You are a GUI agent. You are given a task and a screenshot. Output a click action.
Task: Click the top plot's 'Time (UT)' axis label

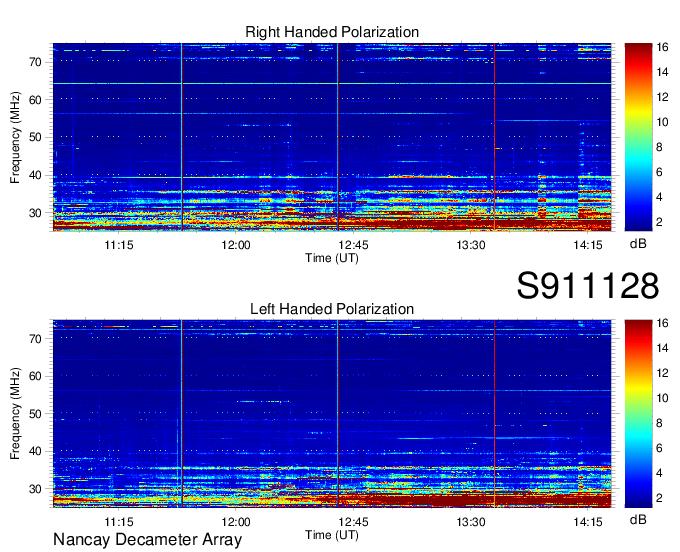[x=332, y=258]
